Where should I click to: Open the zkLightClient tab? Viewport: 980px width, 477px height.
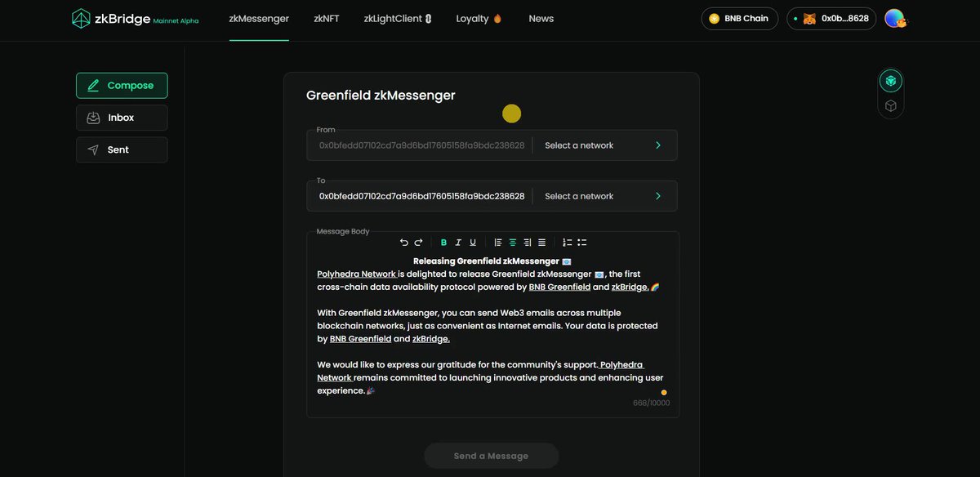[398, 19]
